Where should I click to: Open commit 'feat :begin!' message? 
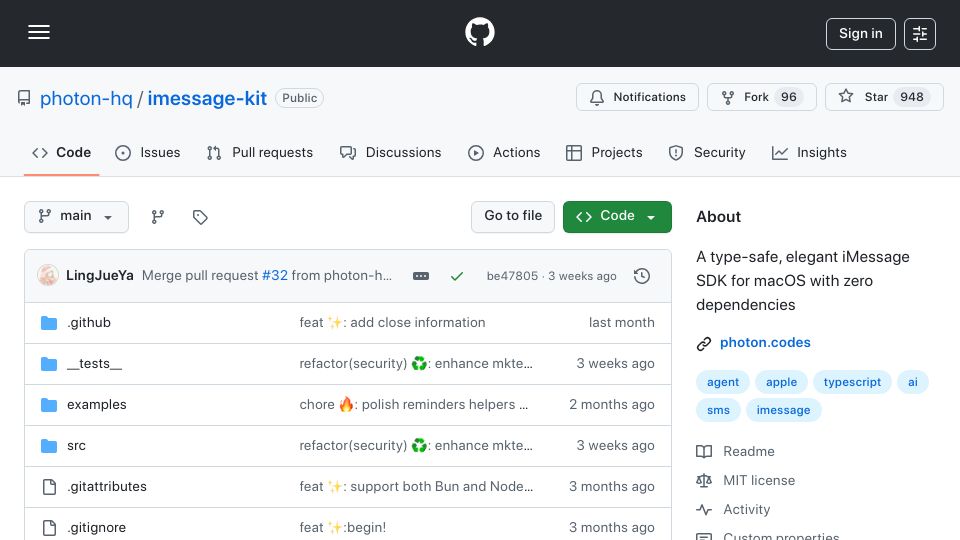click(x=343, y=528)
